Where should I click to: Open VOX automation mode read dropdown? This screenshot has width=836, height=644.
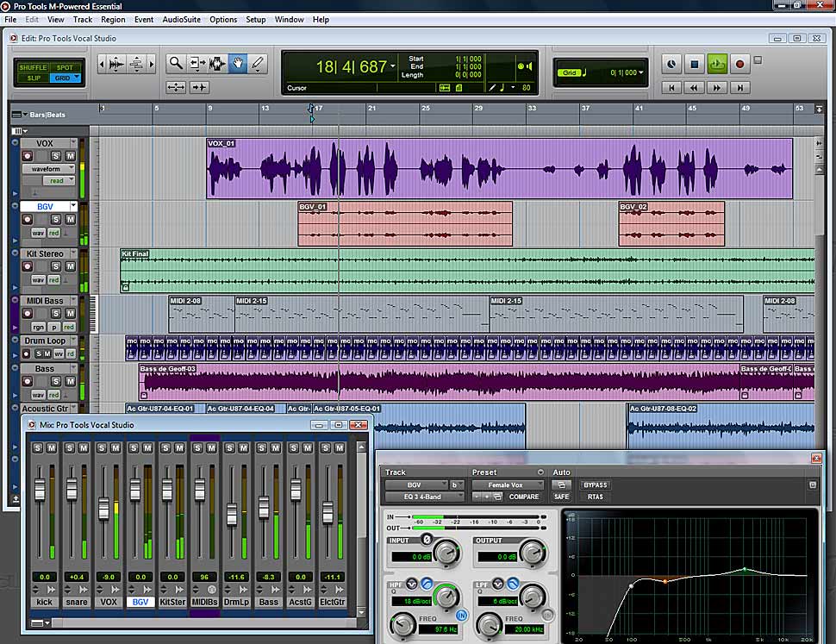(59, 181)
